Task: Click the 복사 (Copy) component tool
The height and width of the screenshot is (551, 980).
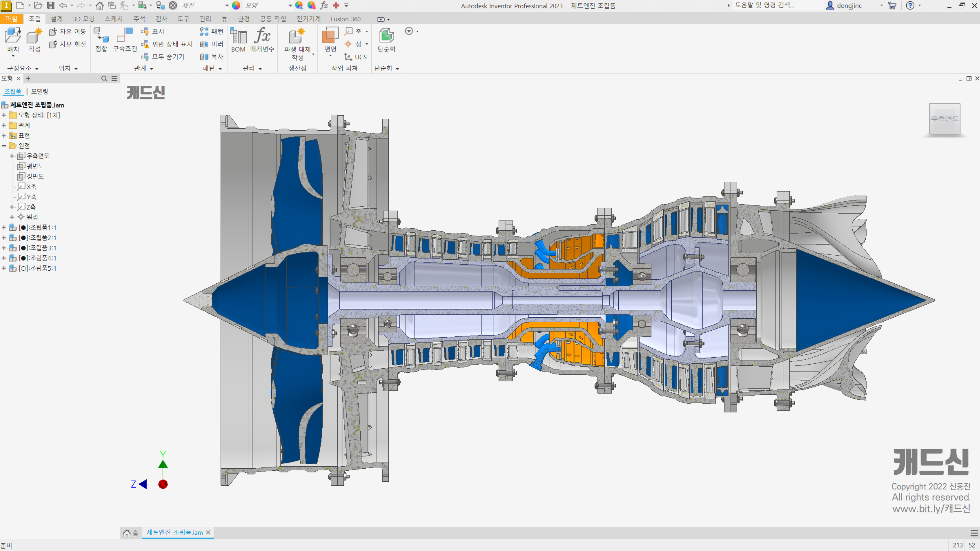Action: 212,57
